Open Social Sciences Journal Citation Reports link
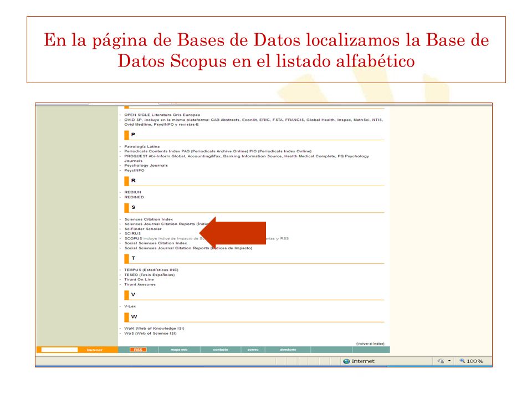Viewport: 532px width, 399px height. (x=188, y=248)
